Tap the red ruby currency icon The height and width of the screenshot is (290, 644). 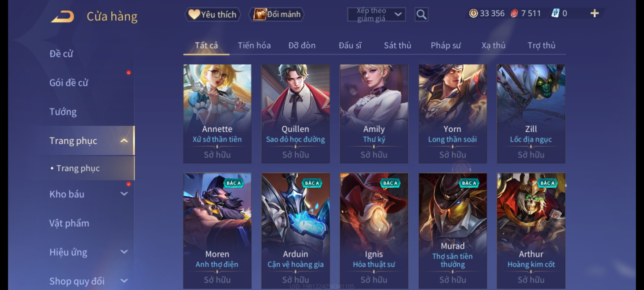tap(514, 13)
